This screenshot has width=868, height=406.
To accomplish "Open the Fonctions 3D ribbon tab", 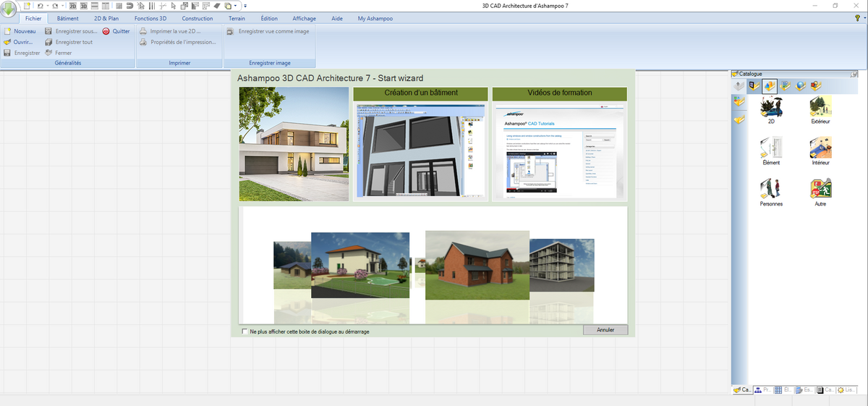I will coord(150,18).
